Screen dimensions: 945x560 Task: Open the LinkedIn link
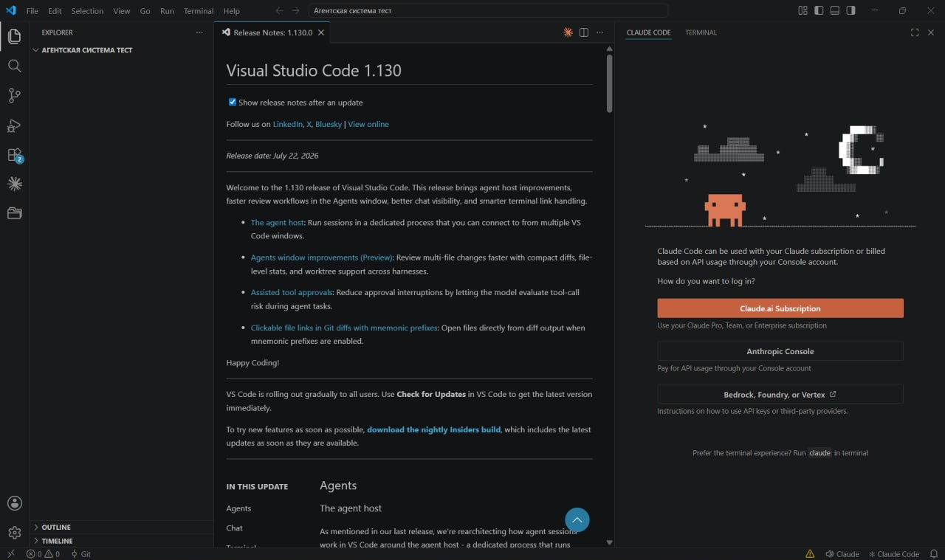click(288, 124)
